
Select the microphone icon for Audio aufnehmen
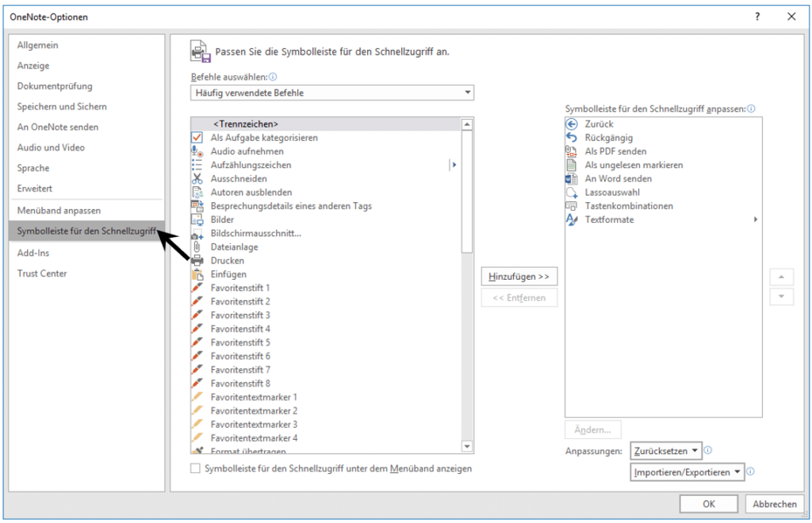coord(197,151)
